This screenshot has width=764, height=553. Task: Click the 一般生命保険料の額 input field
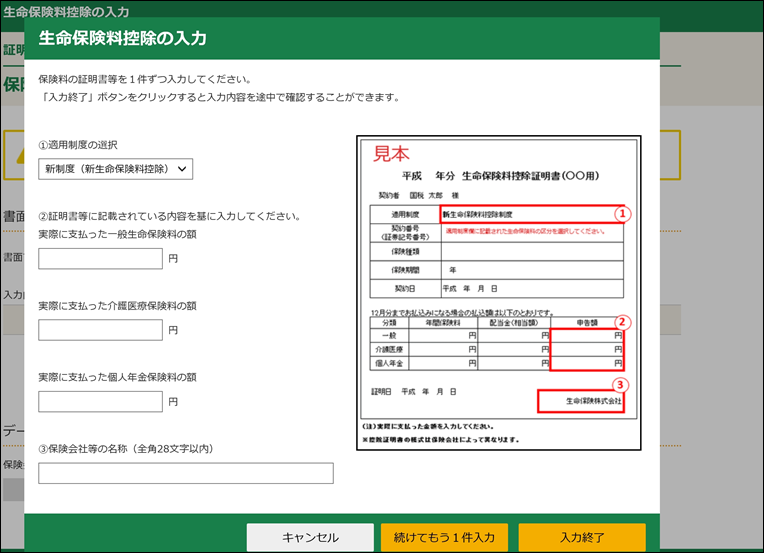pos(100,259)
